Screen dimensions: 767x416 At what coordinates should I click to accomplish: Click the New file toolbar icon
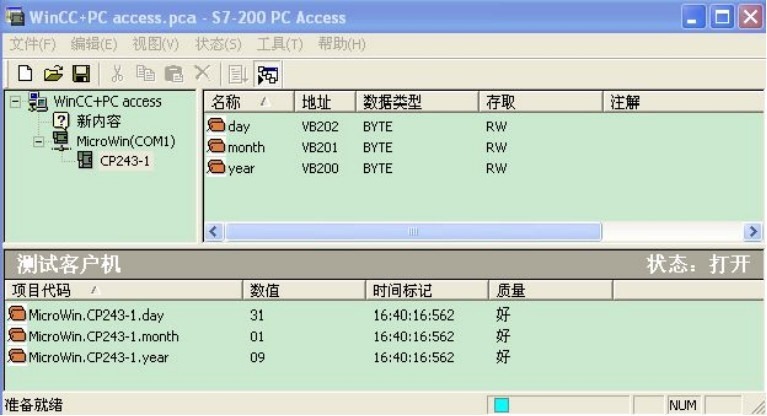25,74
